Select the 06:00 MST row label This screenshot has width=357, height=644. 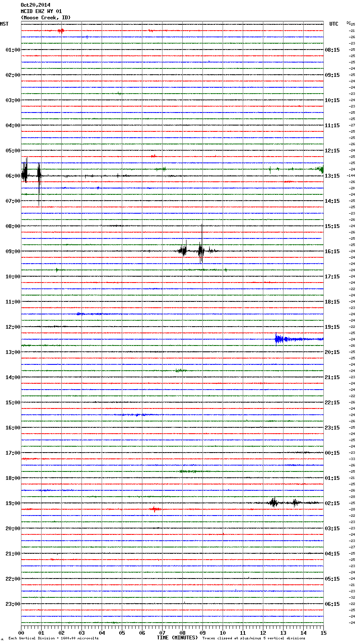tap(13, 175)
